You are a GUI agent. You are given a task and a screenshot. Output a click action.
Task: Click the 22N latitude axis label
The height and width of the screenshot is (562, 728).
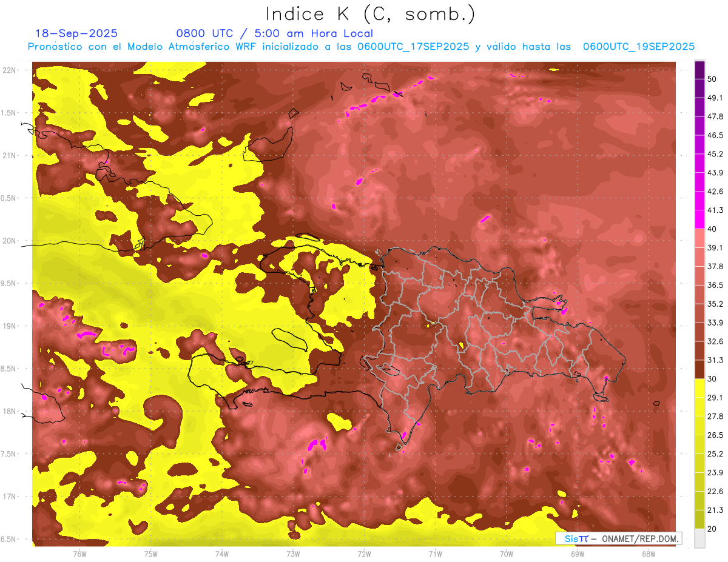pos(10,70)
